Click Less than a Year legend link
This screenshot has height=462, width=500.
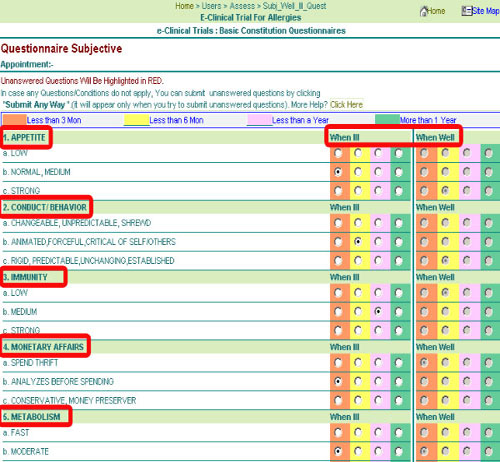300,120
